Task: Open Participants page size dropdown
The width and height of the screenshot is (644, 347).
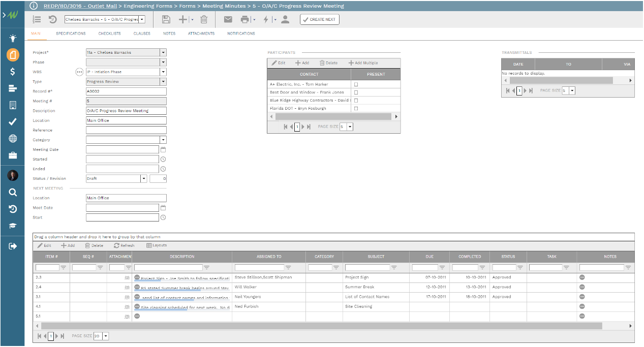Action: click(x=350, y=127)
